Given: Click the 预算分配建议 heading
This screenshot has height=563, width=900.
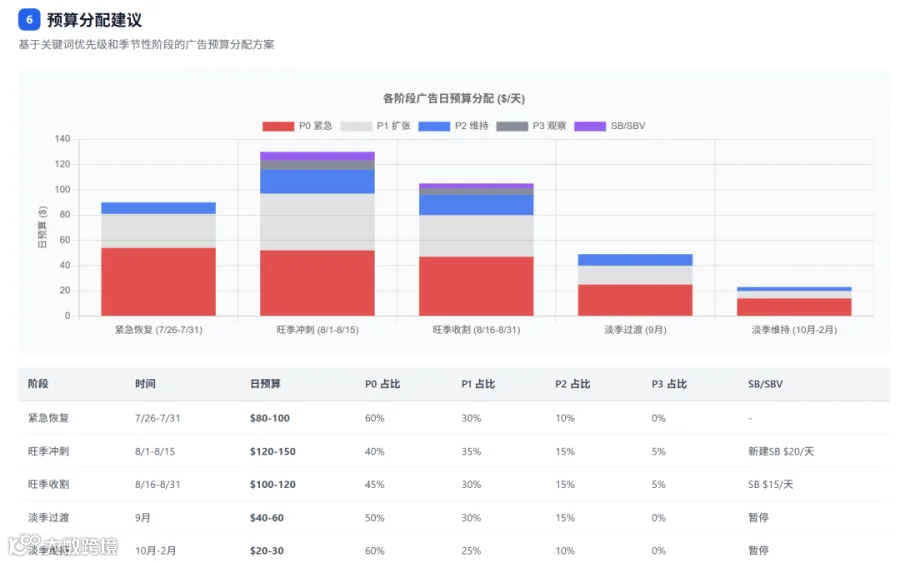Looking at the screenshot, I should click(x=94, y=20).
